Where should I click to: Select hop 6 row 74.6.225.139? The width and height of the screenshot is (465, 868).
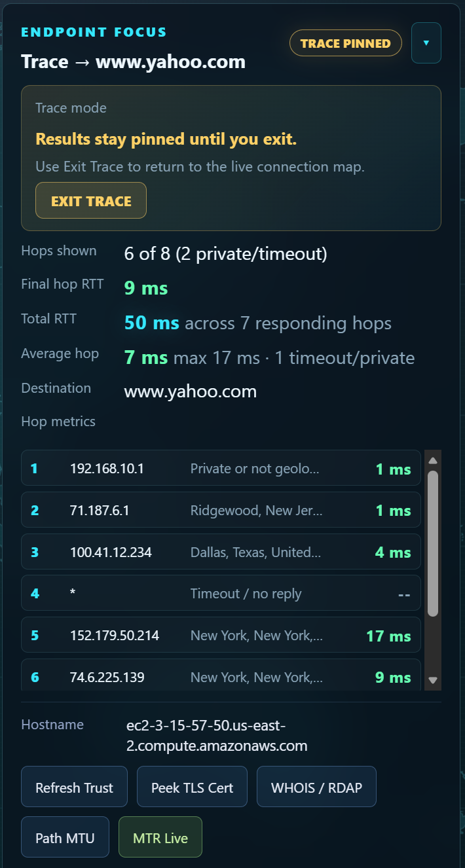tap(221, 675)
